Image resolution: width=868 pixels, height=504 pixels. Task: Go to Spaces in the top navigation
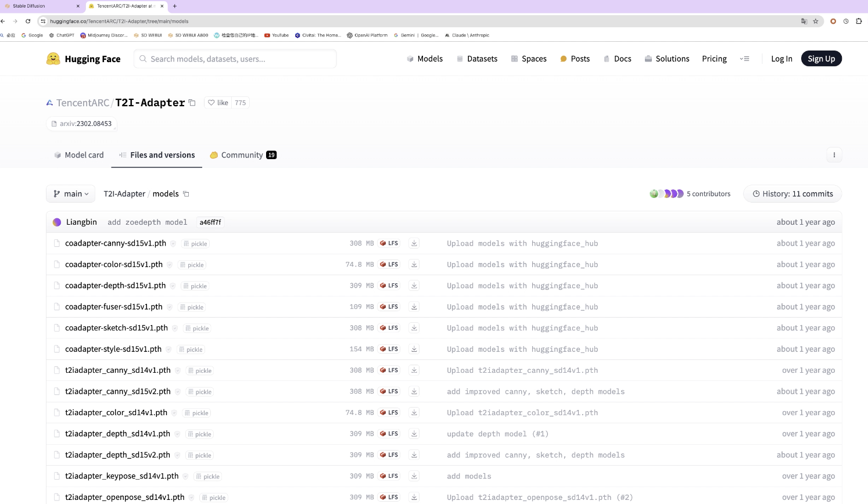[x=529, y=59]
